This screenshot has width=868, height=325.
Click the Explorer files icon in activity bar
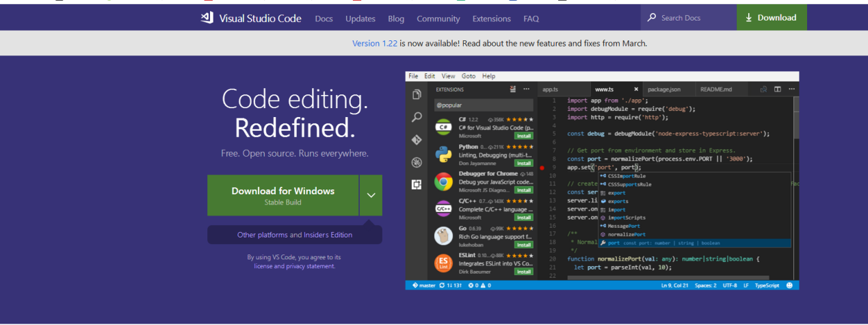coord(417,95)
